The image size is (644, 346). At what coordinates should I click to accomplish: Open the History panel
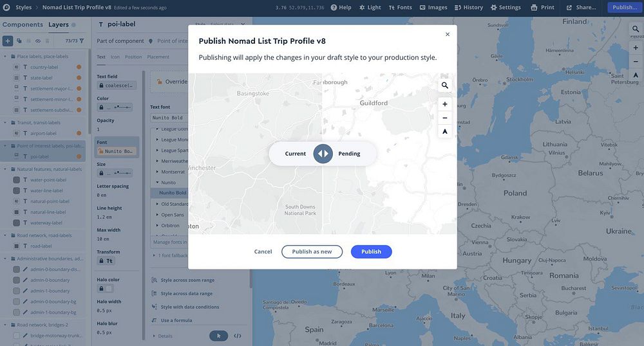[469, 7]
